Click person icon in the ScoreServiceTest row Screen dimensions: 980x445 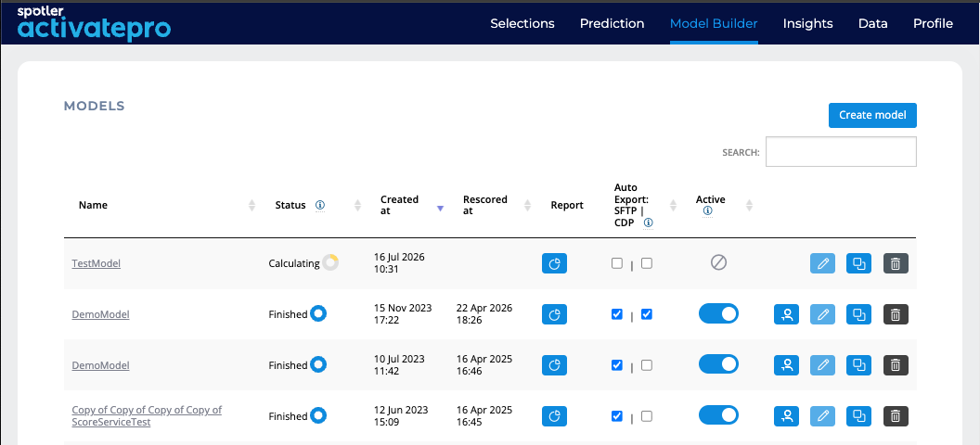(x=786, y=416)
